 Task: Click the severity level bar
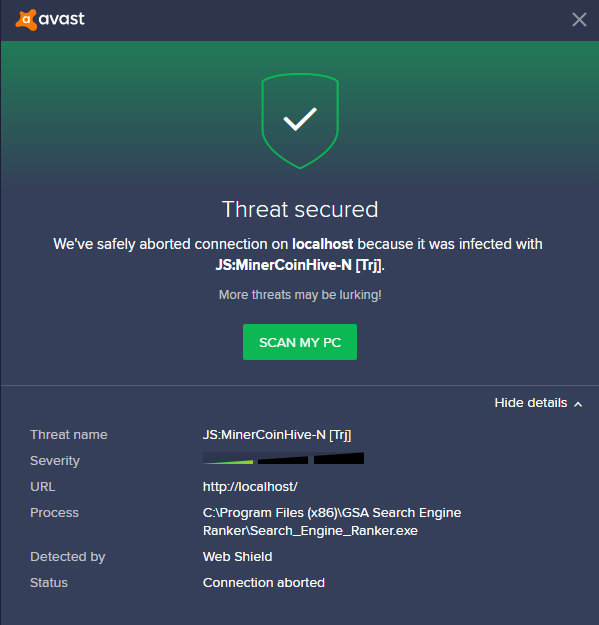point(283,458)
